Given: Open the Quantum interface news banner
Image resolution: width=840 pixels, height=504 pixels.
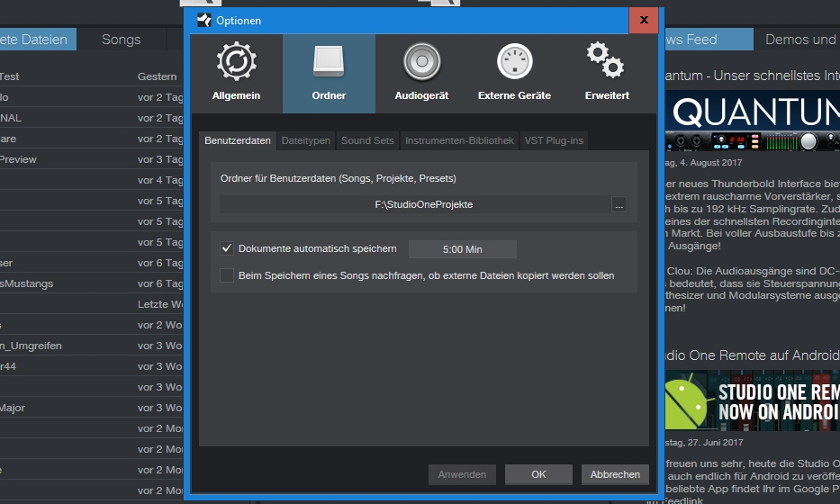Looking at the screenshot, I should tap(752, 121).
